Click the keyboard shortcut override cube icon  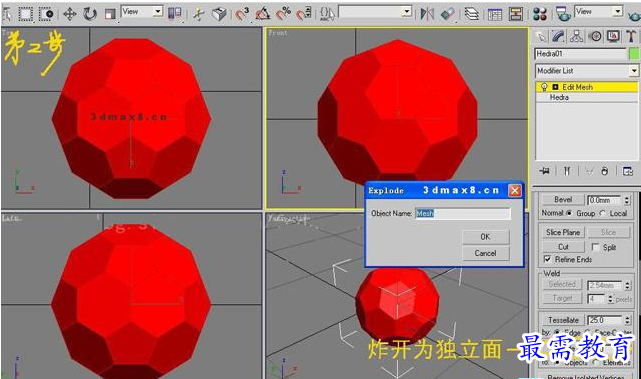click(219, 14)
